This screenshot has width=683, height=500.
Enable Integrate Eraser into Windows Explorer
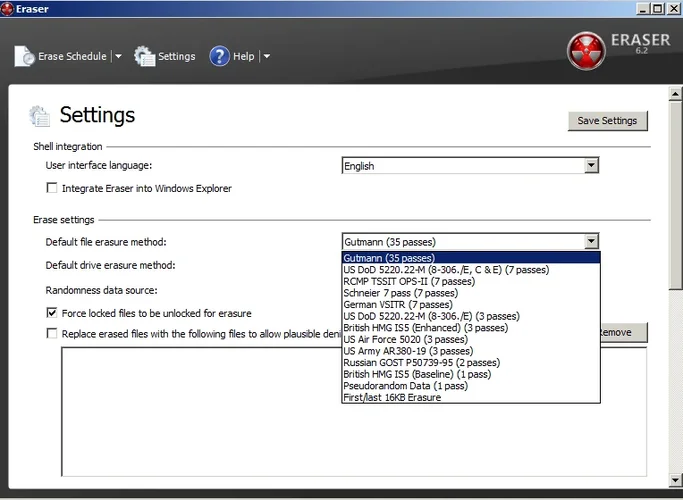52,188
